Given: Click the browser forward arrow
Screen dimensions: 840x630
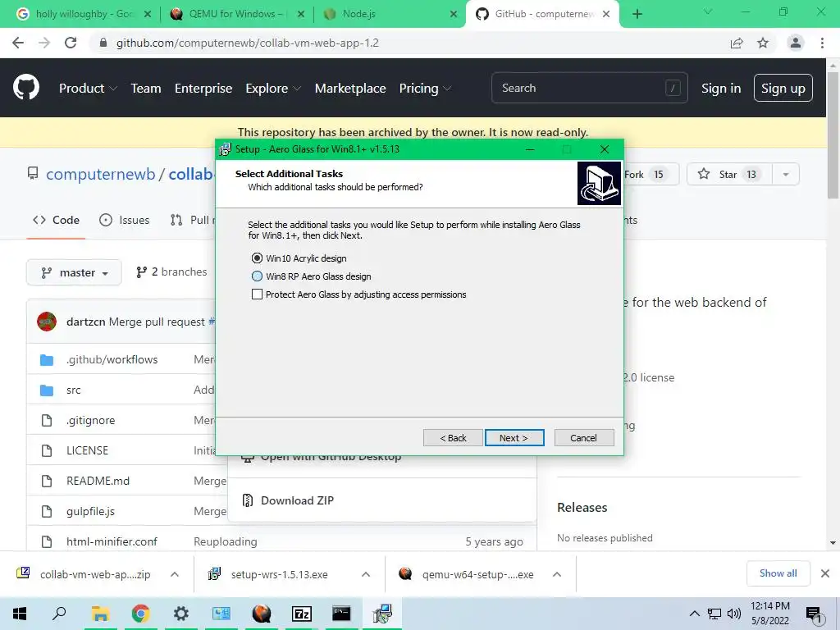Looking at the screenshot, I should point(44,43).
